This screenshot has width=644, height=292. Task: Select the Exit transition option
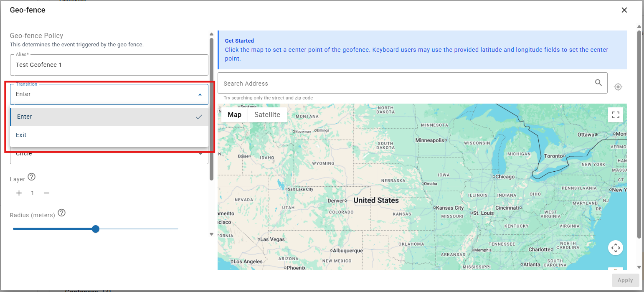(x=109, y=135)
